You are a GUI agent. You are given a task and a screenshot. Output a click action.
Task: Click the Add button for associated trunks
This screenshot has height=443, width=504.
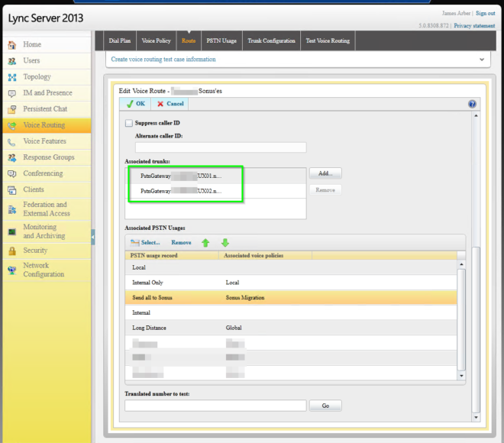point(325,174)
